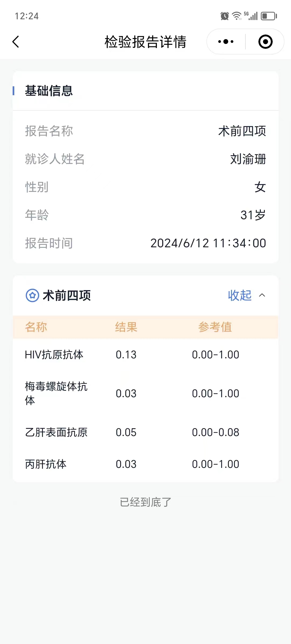Tap the status bar clock 12:24

coord(27,16)
